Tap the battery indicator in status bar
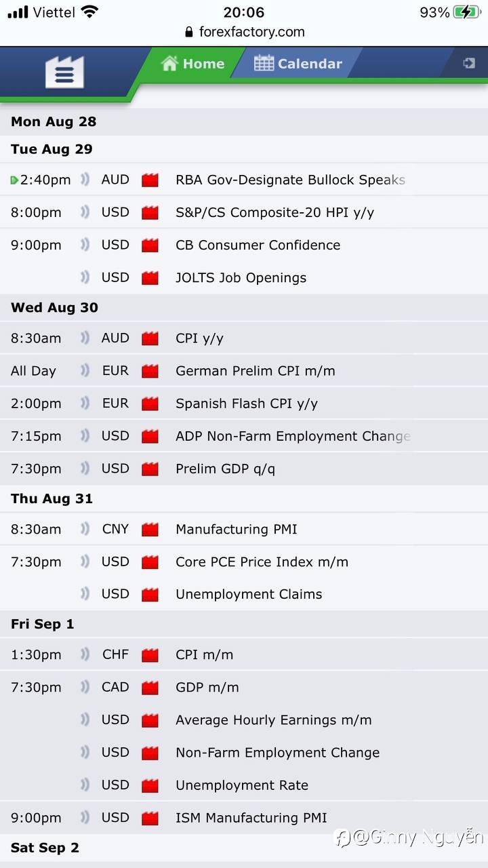 468,12
